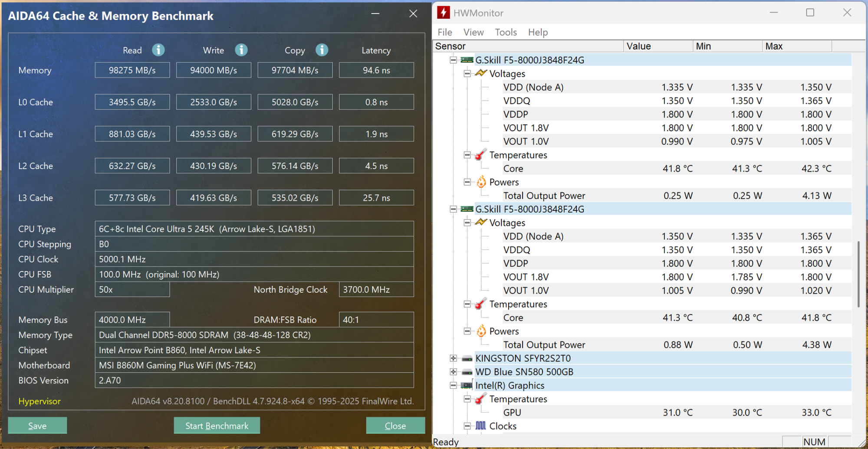Open the View menu in HWMonitor
Screen dimensions: 868x449
(473, 32)
